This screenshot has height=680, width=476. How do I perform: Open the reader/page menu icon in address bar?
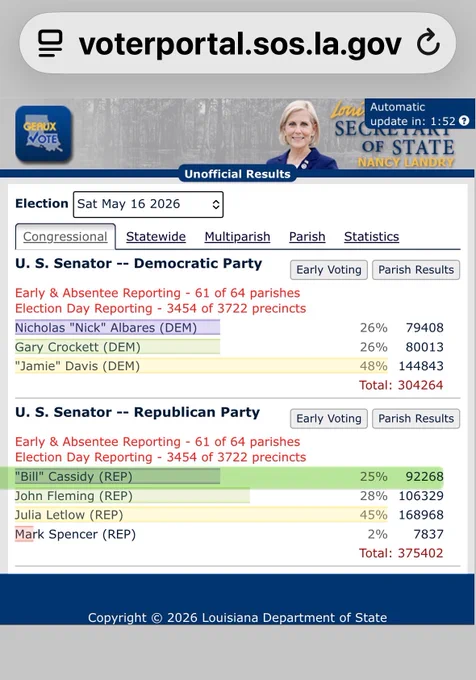coord(50,43)
